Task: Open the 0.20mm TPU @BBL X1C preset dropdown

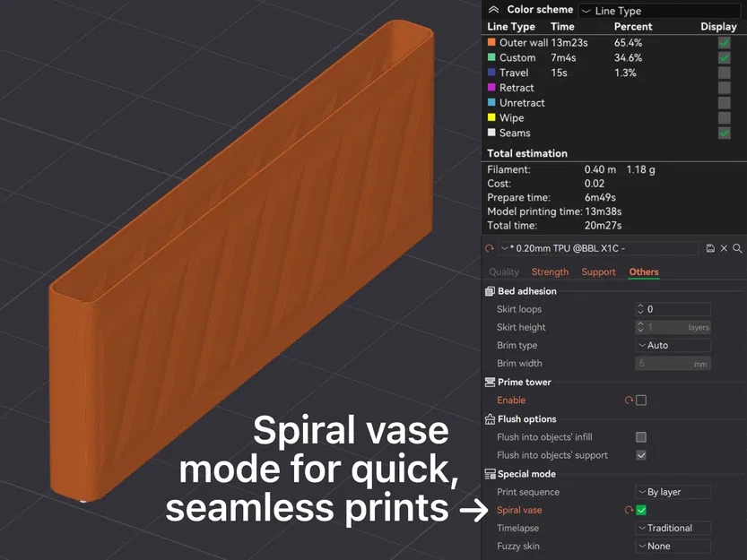Action: tap(598, 248)
